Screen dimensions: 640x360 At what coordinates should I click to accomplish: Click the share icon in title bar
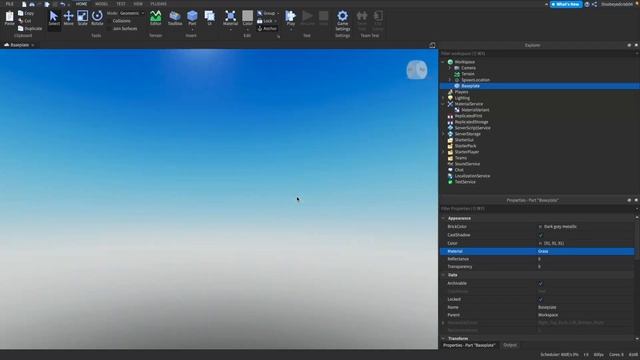[594, 4]
